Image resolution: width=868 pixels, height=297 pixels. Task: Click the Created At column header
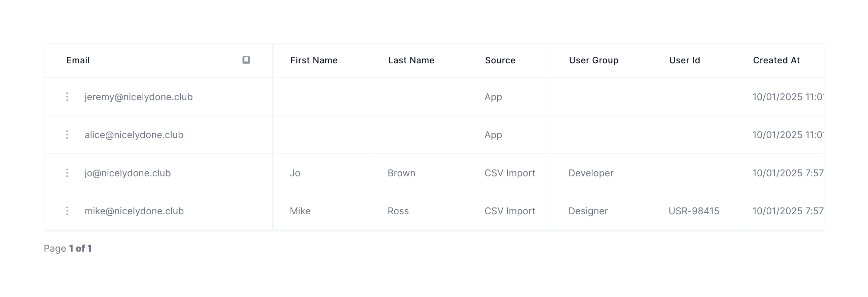(776, 60)
